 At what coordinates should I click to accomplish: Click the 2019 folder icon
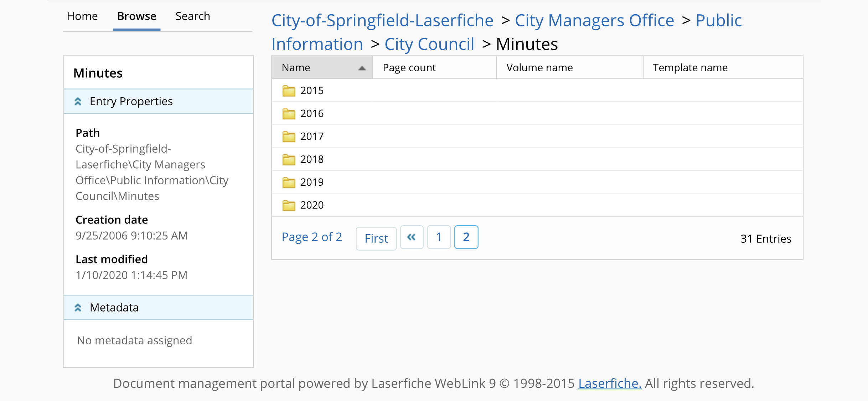[x=289, y=182]
